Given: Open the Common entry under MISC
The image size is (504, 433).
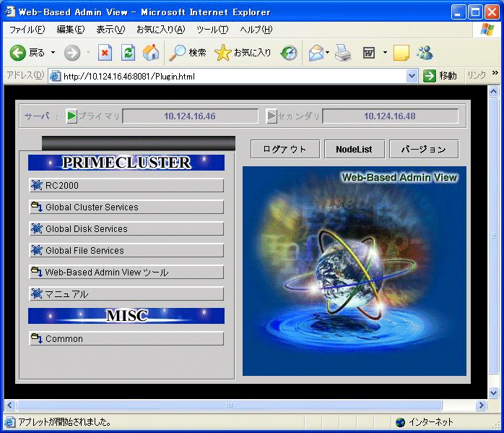Looking at the screenshot, I should pyautogui.click(x=126, y=339).
